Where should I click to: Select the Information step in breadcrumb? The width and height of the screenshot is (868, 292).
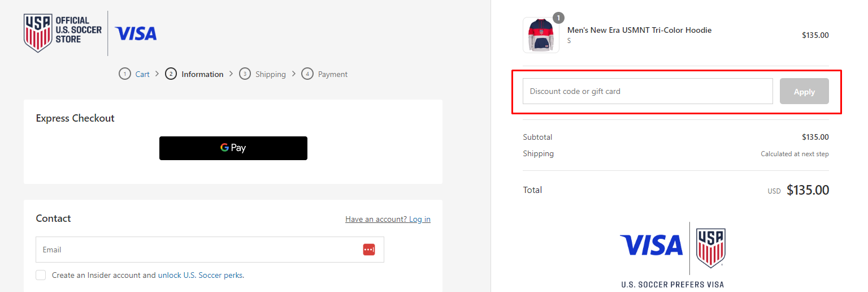202,74
